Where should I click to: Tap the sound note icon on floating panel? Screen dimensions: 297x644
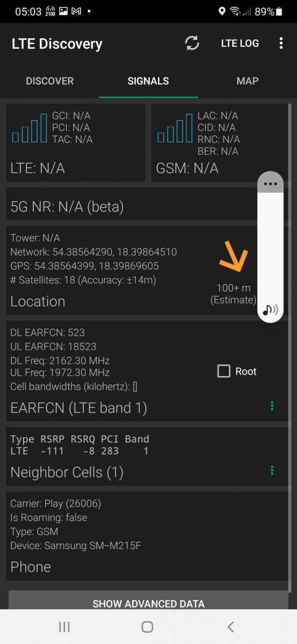click(x=270, y=310)
